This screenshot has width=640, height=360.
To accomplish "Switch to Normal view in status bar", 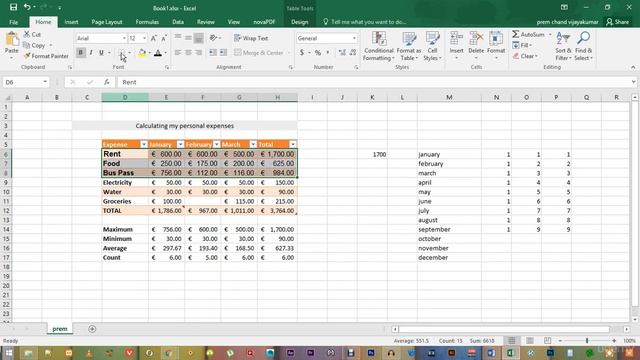I will click(511, 340).
